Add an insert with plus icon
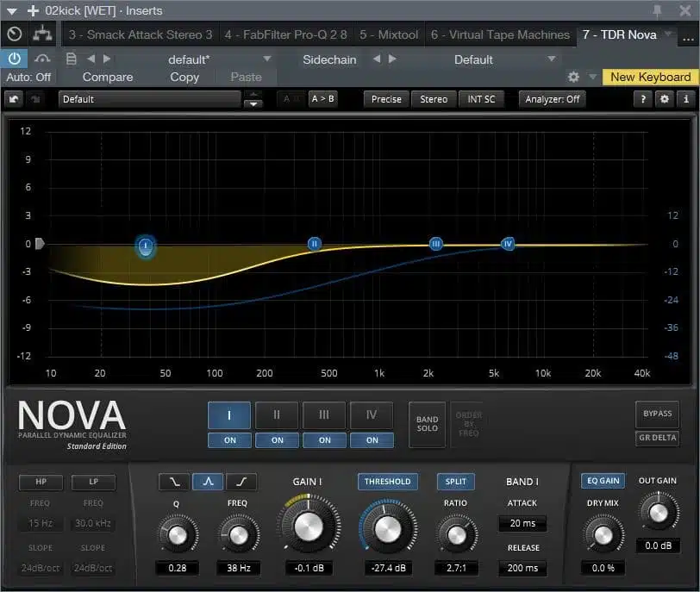 pos(33,10)
